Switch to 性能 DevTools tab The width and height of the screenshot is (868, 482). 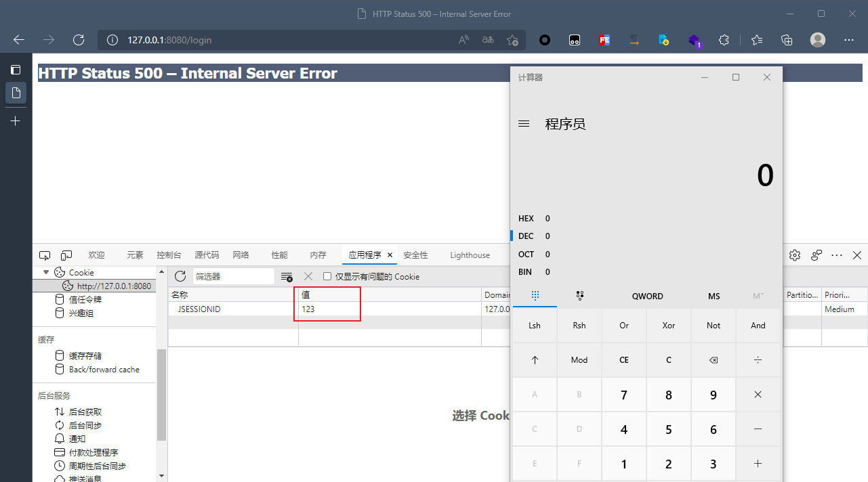pos(279,255)
